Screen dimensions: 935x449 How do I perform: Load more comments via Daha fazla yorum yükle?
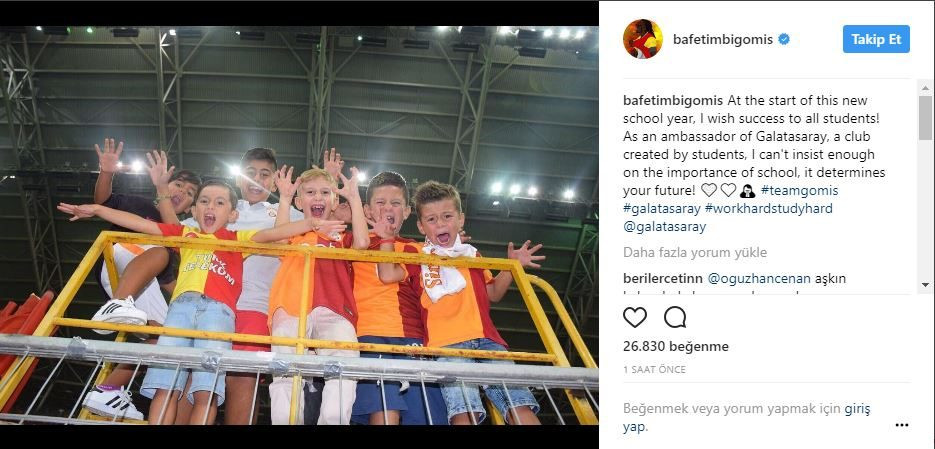pyautogui.click(x=695, y=252)
